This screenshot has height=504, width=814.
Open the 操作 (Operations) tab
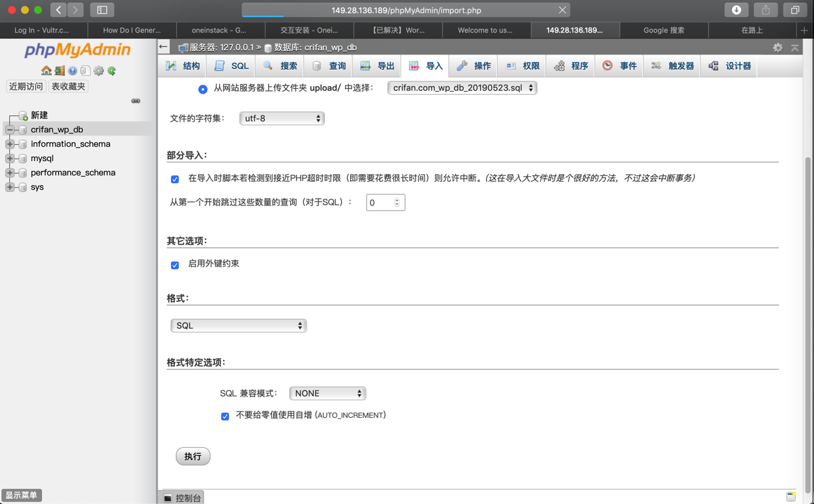coord(474,66)
